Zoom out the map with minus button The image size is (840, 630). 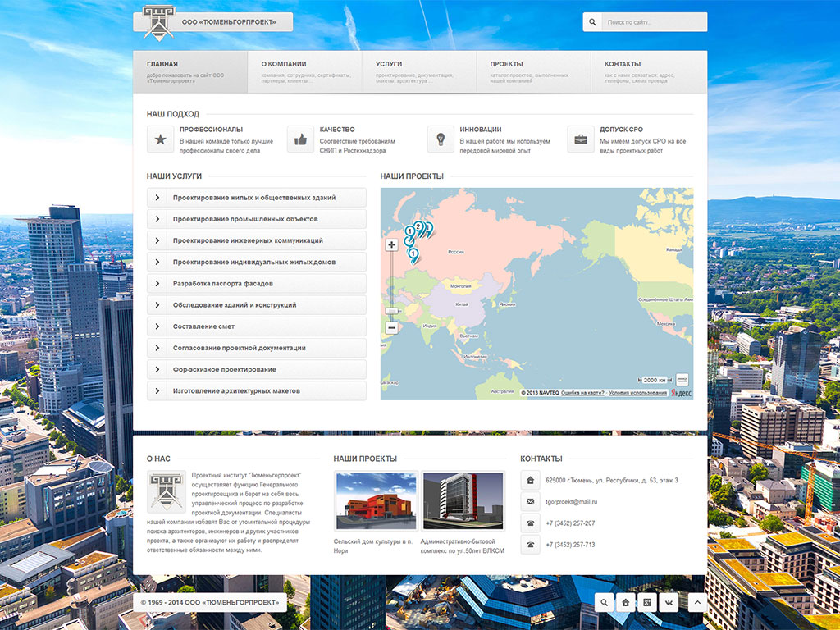(x=391, y=327)
